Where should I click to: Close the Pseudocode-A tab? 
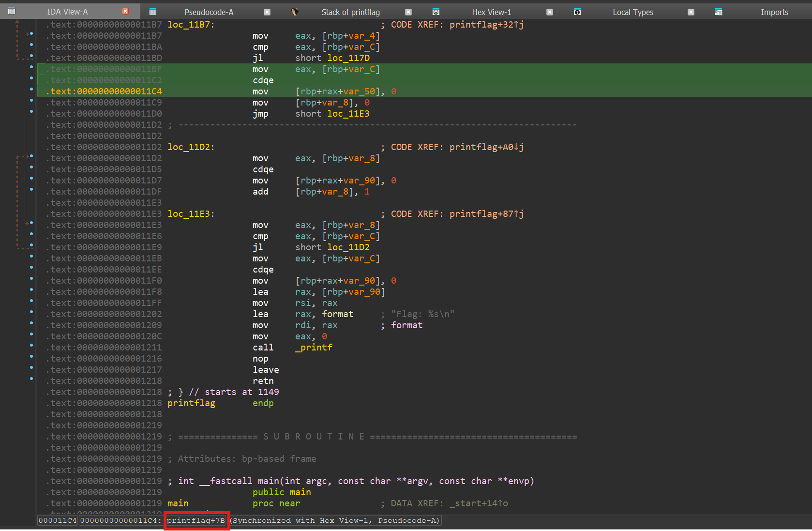click(267, 12)
